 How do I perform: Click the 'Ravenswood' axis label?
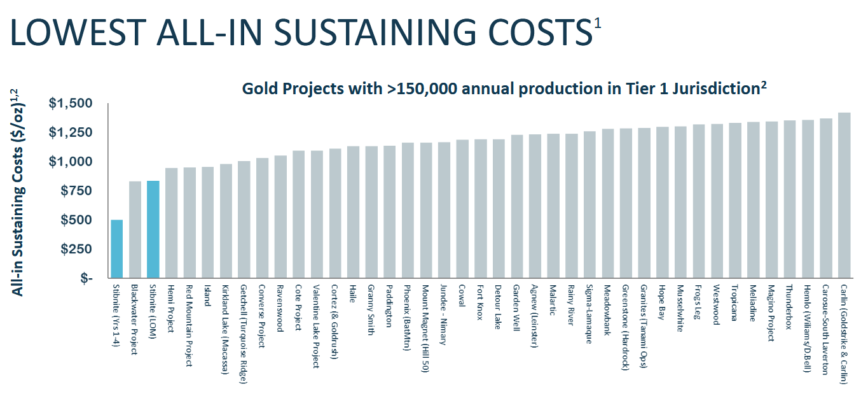click(x=280, y=308)
